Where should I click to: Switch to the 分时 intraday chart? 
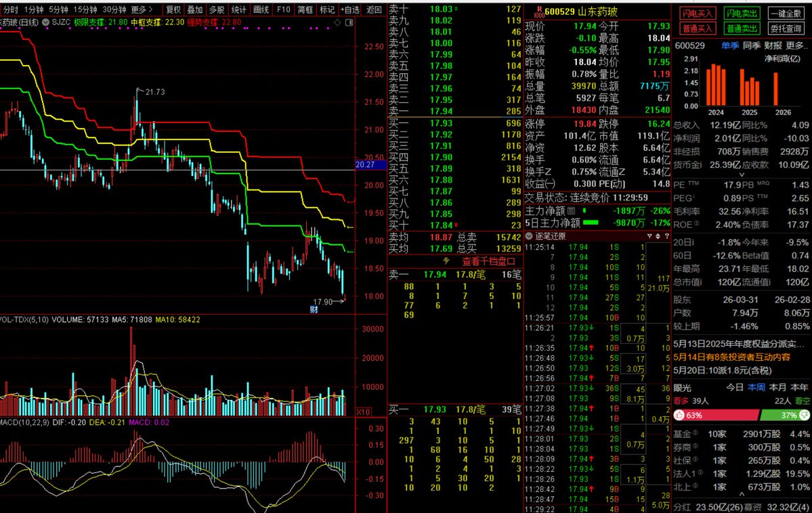10,9
